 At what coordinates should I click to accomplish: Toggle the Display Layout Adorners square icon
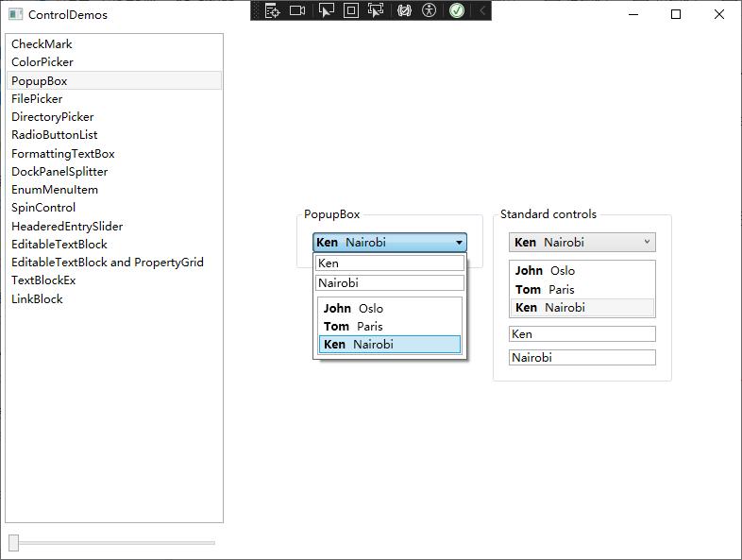[x=350, y=10]
